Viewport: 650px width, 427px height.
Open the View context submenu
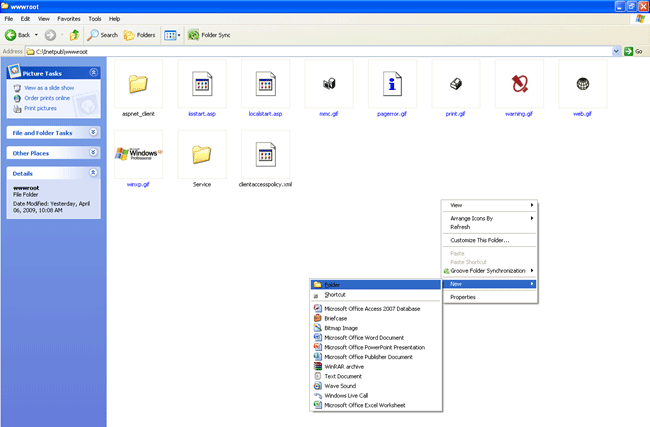(490, 205)
